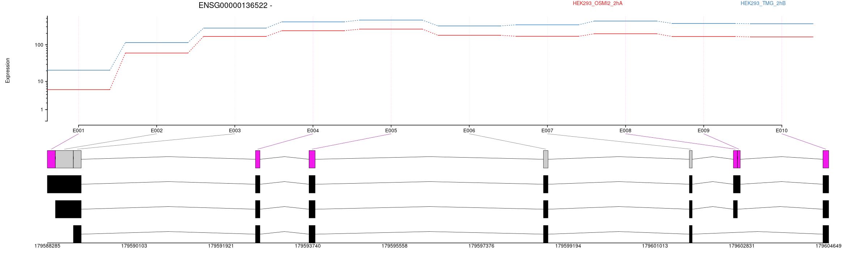Click the gray E006 exon box in gene model
Image resolution: width=868 pixels, height=253 pixels.
[546, 159]
